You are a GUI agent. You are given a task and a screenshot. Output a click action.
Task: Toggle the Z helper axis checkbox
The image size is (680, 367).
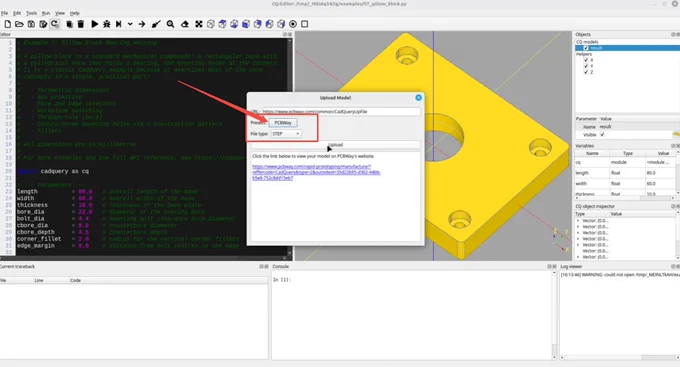pyautogui.click(x=586, y=72)
